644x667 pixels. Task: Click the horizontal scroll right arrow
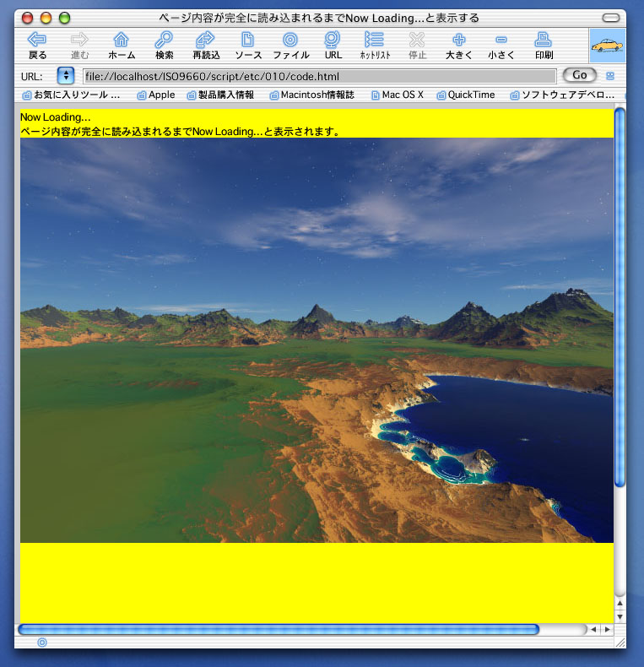coord(607,630)
